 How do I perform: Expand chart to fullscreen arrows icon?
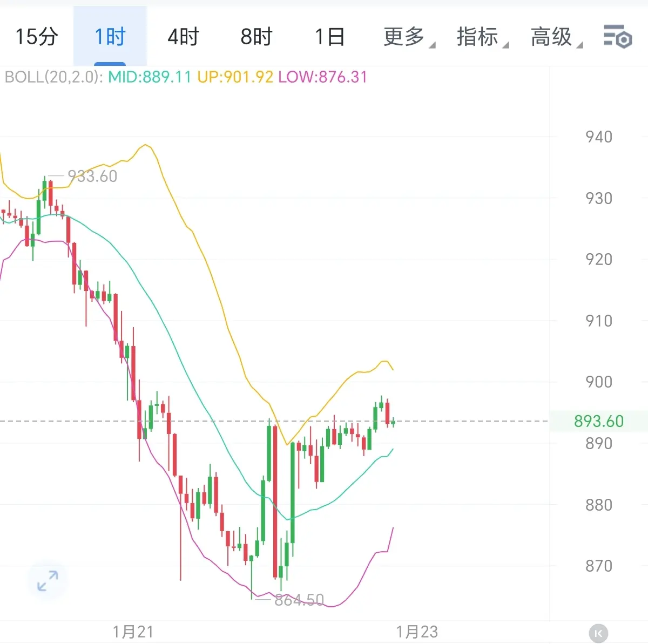[48, 581]
